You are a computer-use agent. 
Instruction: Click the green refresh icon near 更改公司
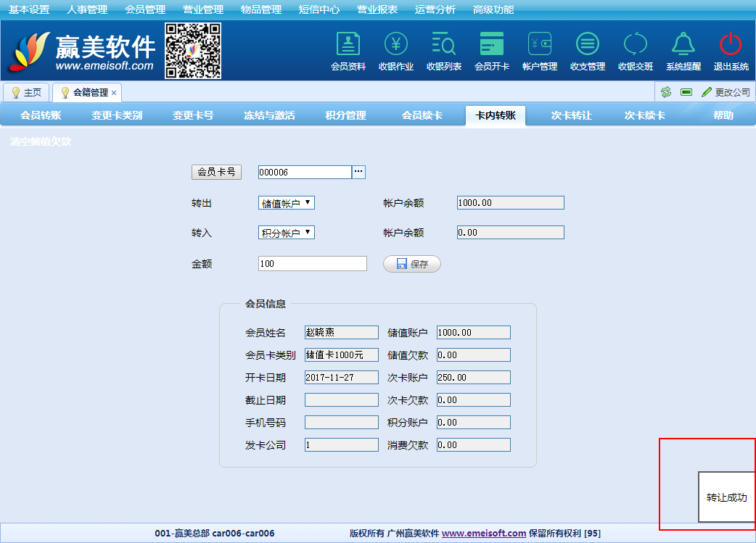coord(665,92)
